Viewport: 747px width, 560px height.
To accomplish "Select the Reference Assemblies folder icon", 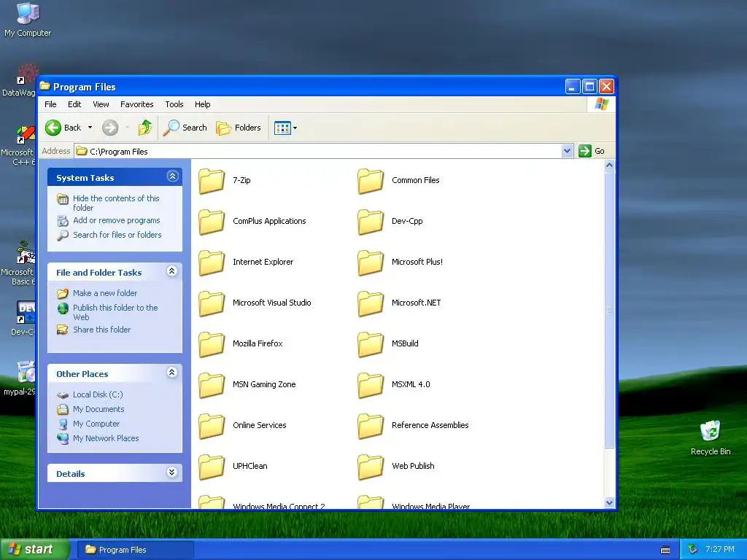I will pyautogui.click(x=371, y=426).
